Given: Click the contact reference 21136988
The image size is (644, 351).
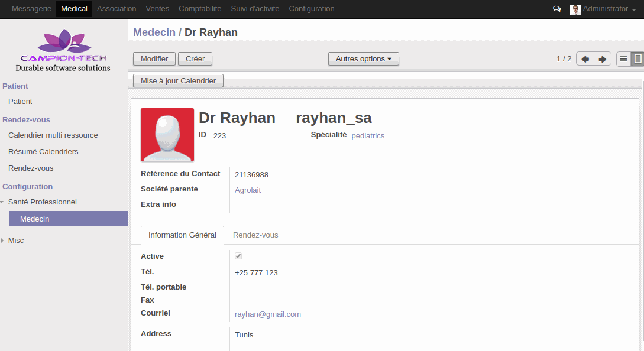Looking at the screenshot, I should [251, 174].
